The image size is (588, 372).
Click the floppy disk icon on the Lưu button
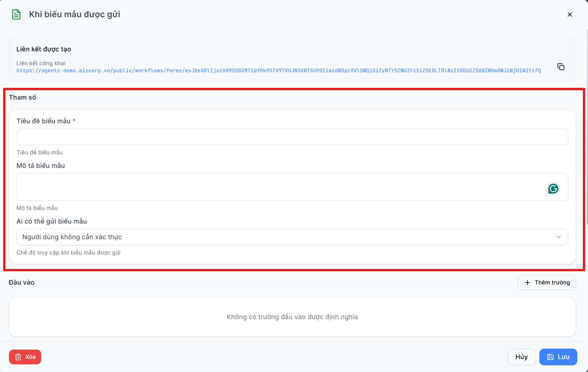coord(550,357)
